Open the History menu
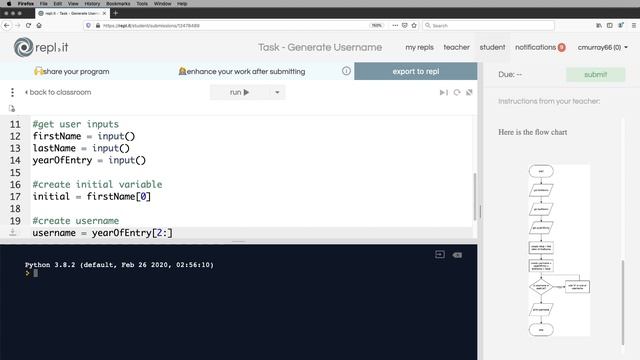 click(x=92, y=3)
